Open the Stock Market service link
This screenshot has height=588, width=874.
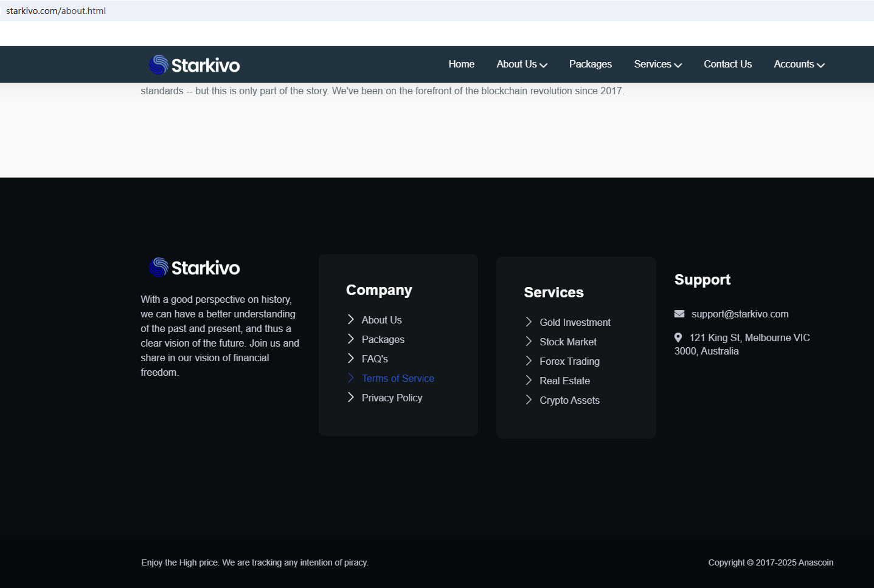[x=568, y=342]
